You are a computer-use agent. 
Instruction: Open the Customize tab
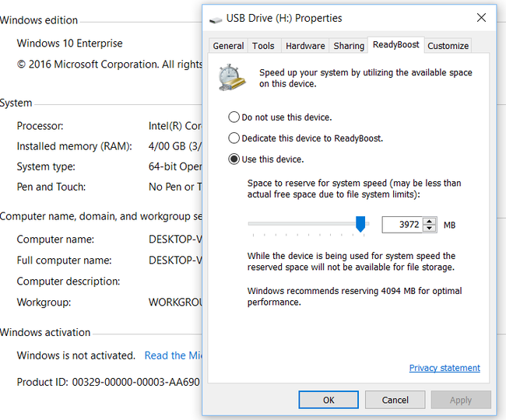coord(448,46)
